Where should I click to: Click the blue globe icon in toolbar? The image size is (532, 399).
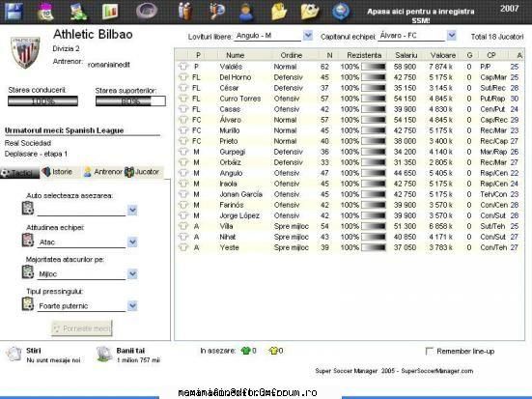341,12
